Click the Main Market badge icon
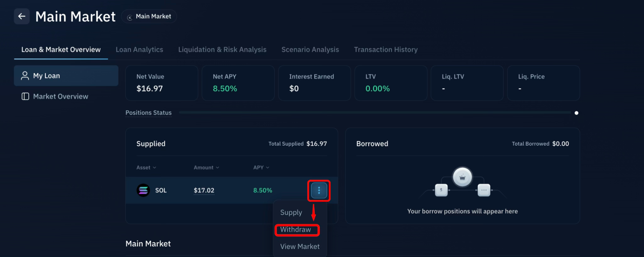Screen dimensions: 644x257 (130, 17)
